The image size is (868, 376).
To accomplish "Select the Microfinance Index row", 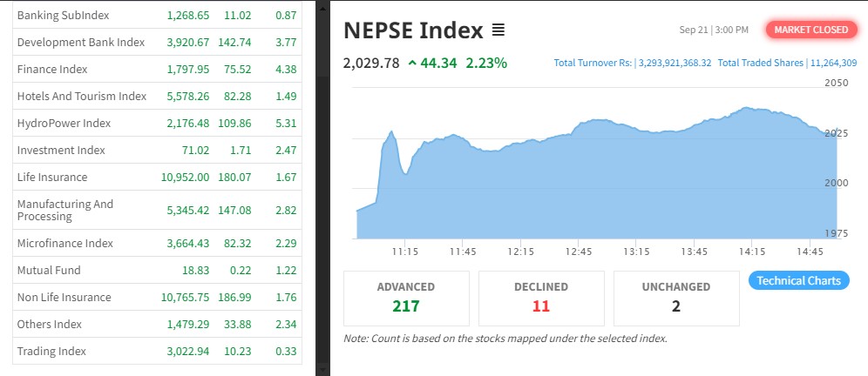I will click(65, 244).
